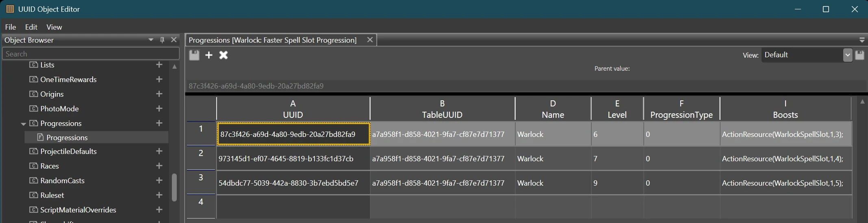Select the Progressions child tree item
This screenshot has height=223, width=868.
(67, 137)
